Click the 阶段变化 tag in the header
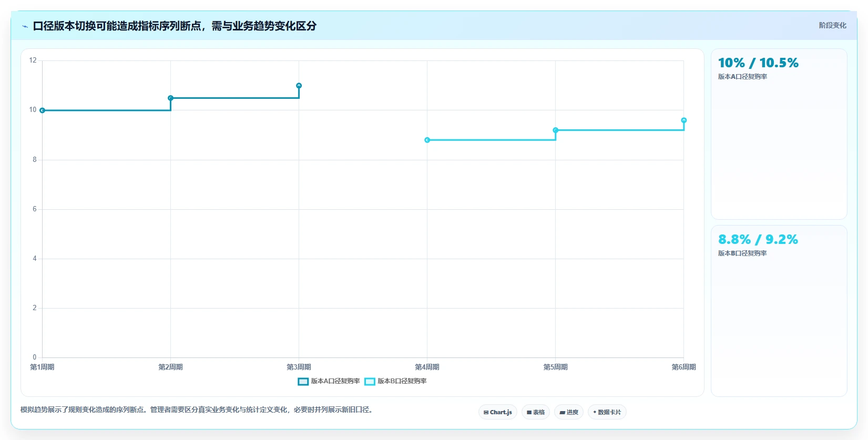868x440 pixels. 832,25
